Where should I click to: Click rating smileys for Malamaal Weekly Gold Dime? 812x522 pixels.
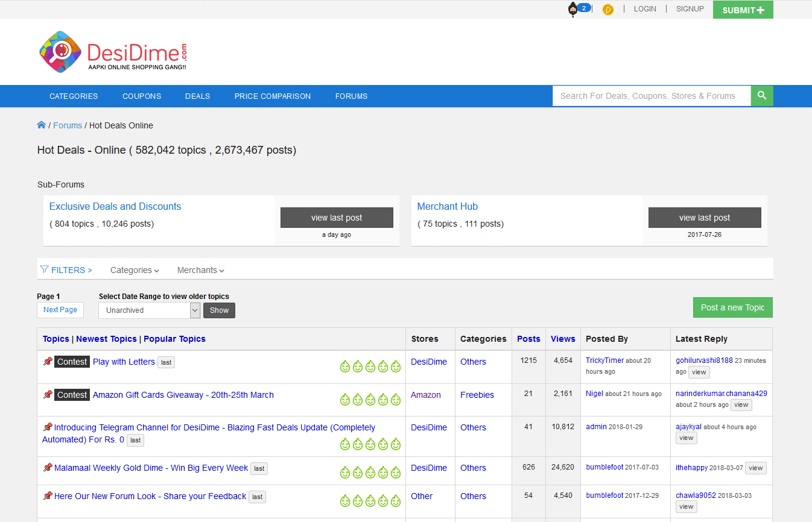point(370,473)
